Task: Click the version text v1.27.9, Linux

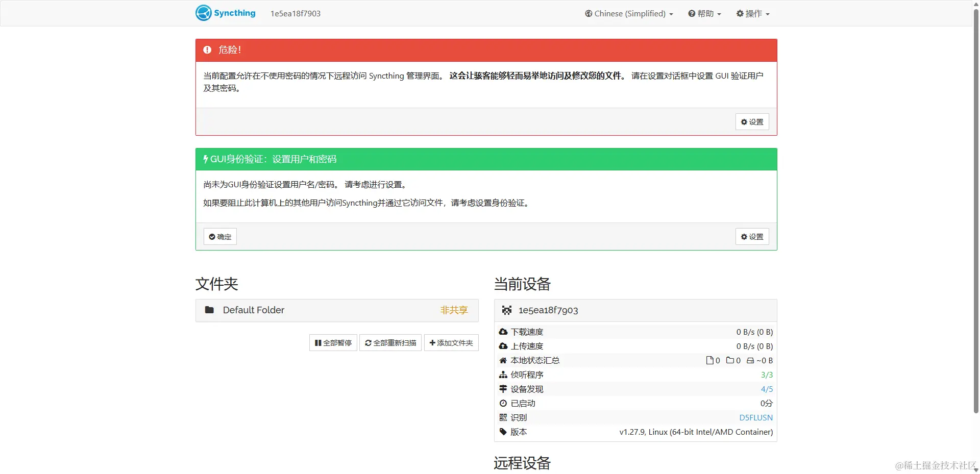Action: pyautogui.click(x=696, y=432)
